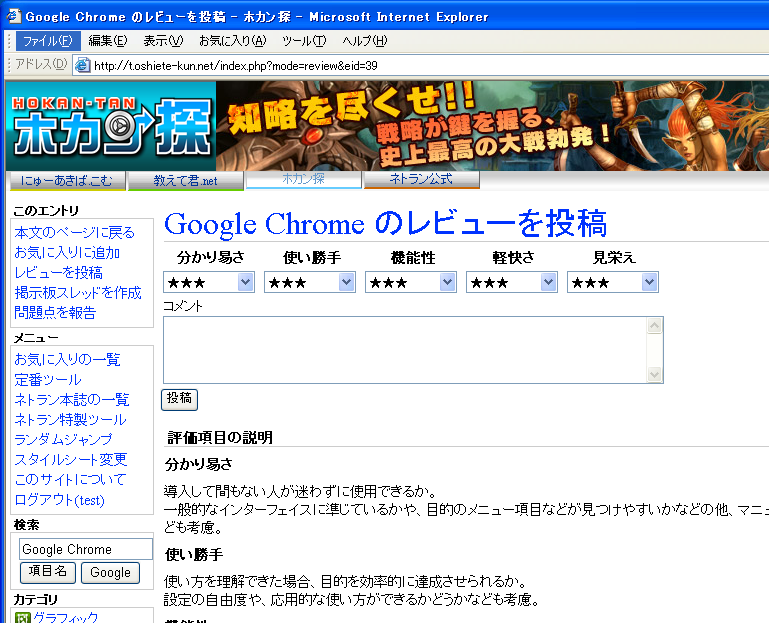Click the search field containing Google Chrome
Screen dimensions: 769x623
86,549
